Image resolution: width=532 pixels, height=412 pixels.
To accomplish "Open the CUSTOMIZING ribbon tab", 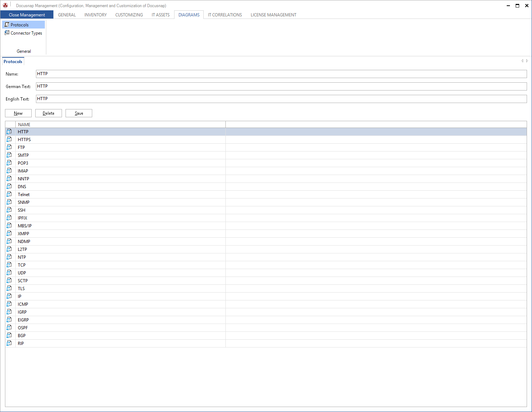I will (129, 15).
